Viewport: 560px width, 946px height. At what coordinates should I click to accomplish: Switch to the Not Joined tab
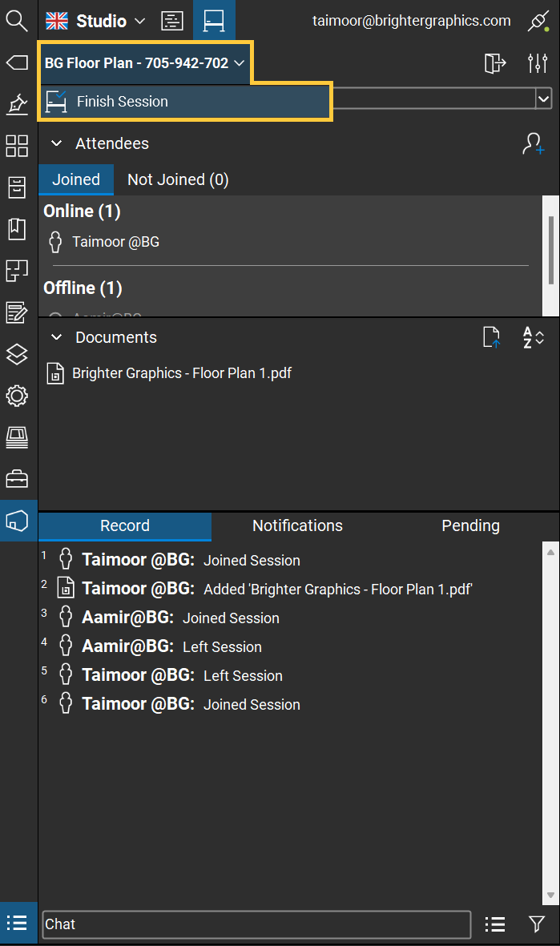click(178, 179)
